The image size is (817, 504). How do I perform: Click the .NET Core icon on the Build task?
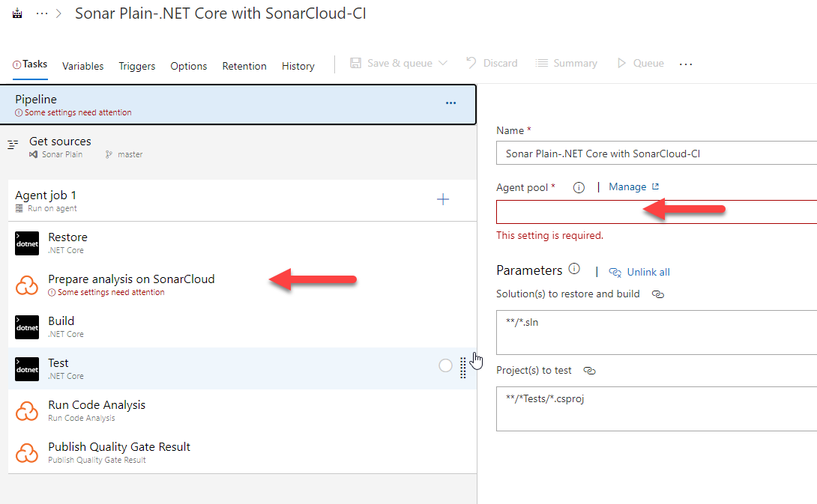pyautogui.click(x=25, y=327)
